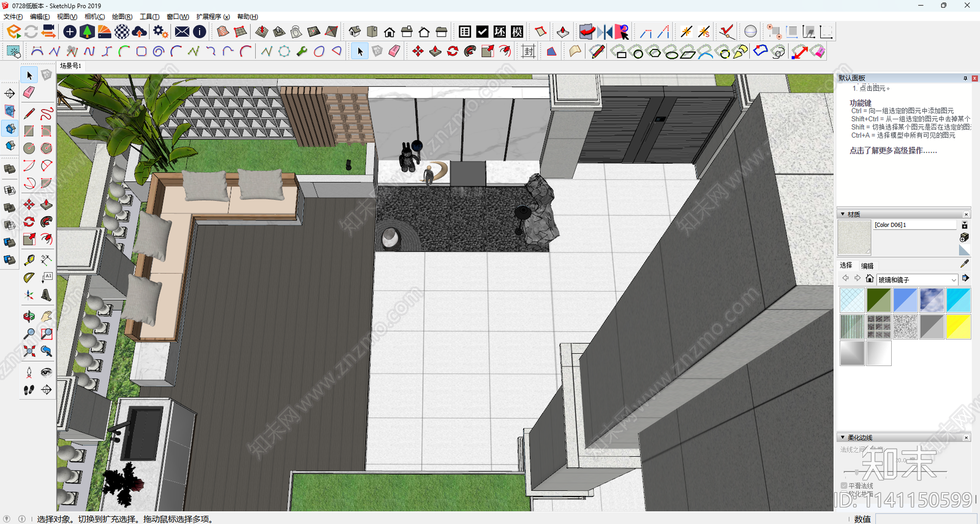Select the 3D Text tool
Screen dimensions: 980x524
point(47,295)
